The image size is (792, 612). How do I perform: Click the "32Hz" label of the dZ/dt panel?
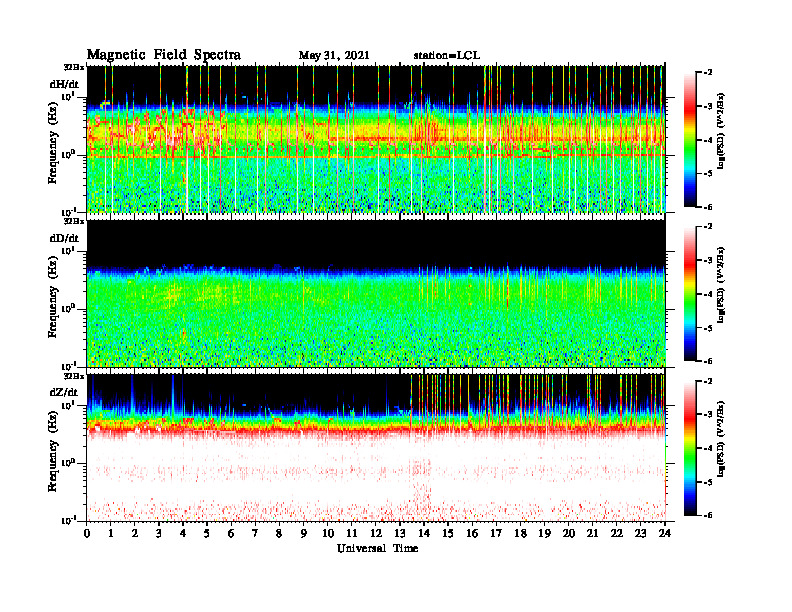pos(73,376)
